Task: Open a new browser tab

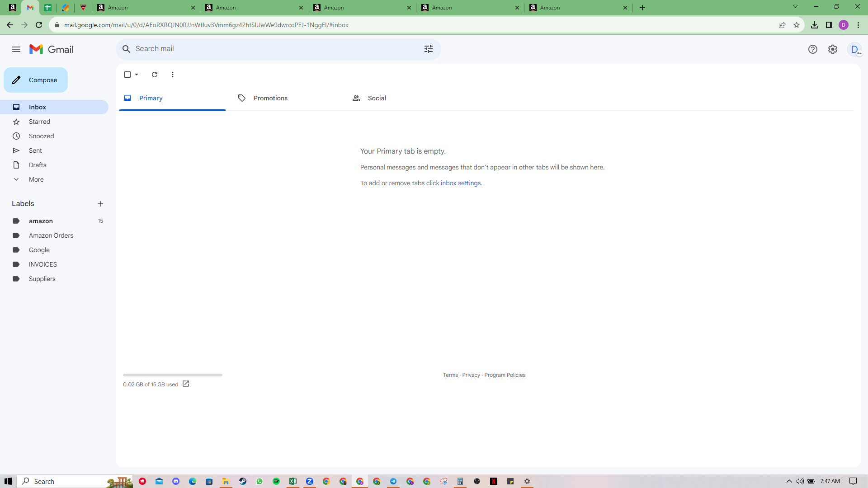Action: click(642, 8)
